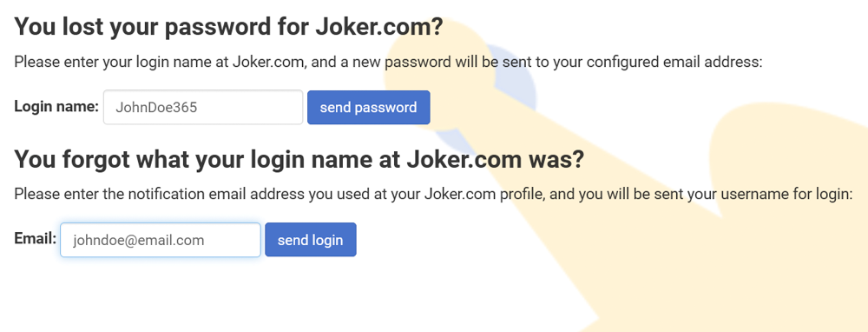This screenshot has height=332, width=868.
Task: Click the "send password" button
Action: pos(369,107)
